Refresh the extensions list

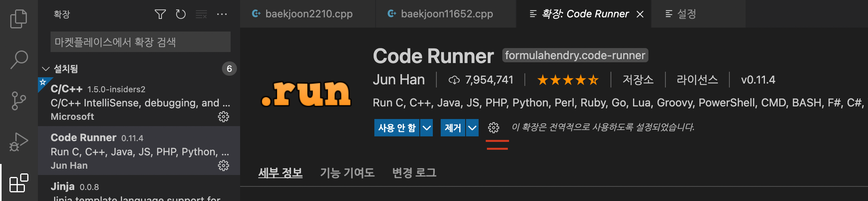point(180,15)
